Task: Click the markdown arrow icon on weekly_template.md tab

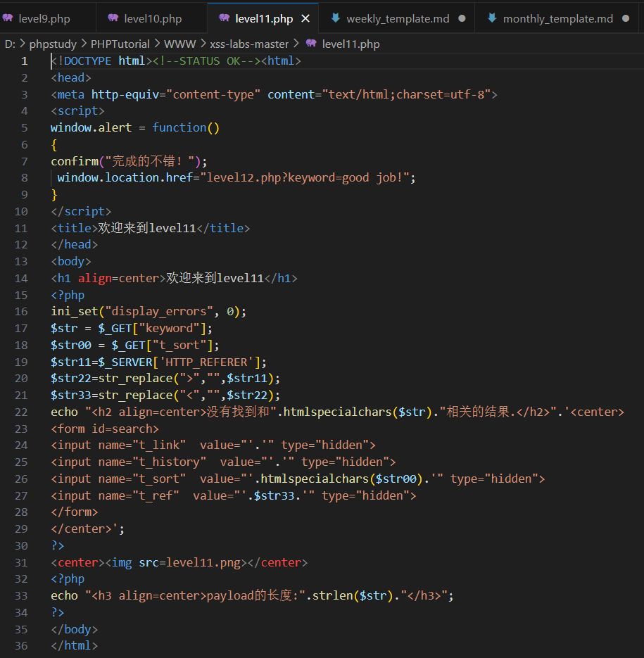Action: tap(336, 18)
